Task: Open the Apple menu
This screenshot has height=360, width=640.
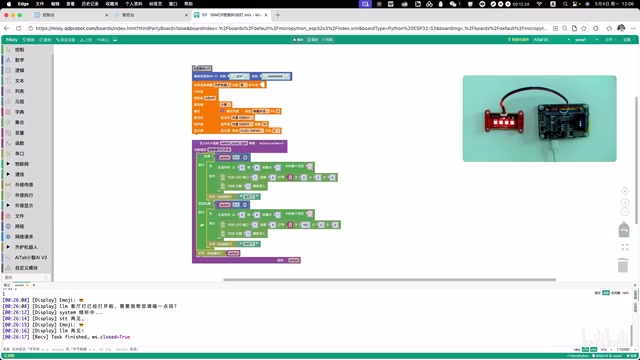Action: tap(9, 4)
